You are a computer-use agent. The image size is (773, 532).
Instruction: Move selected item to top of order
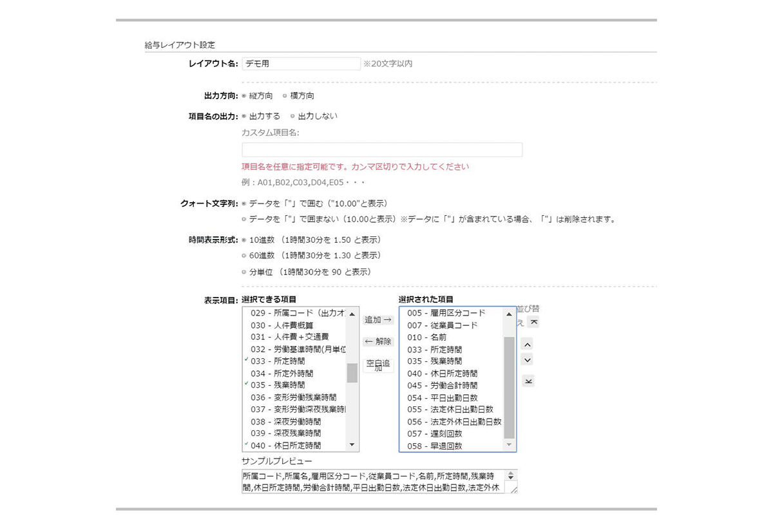[x=533, y=322]
